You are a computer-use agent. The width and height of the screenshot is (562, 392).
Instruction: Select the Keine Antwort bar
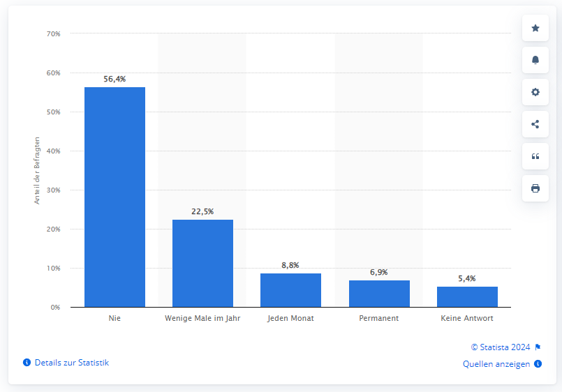click(467, 296)
